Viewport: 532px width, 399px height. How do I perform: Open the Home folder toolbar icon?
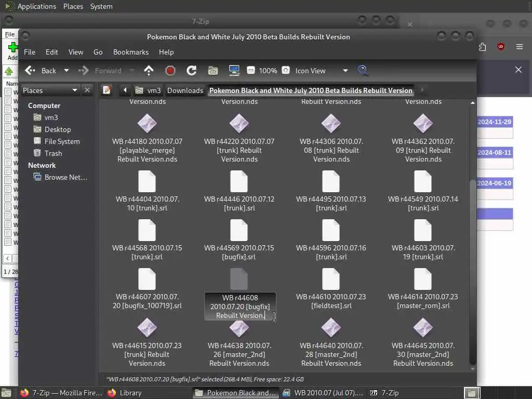point(212,71)
